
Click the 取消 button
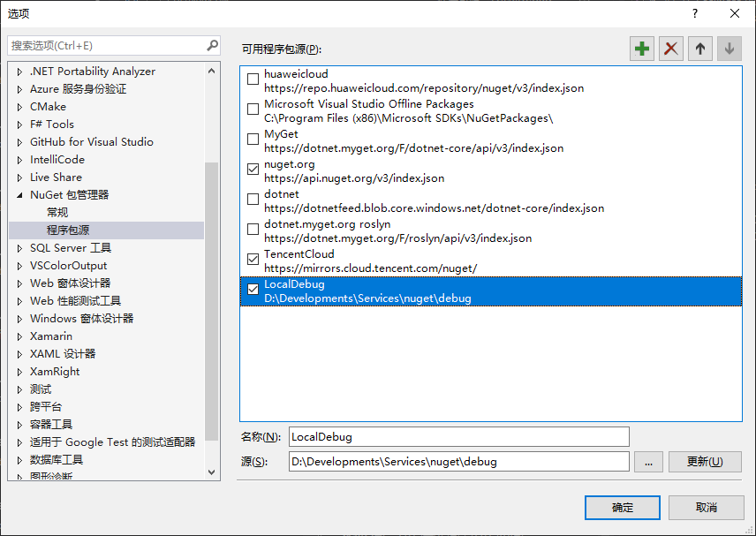pyautogui.click(x=707, y=508)
